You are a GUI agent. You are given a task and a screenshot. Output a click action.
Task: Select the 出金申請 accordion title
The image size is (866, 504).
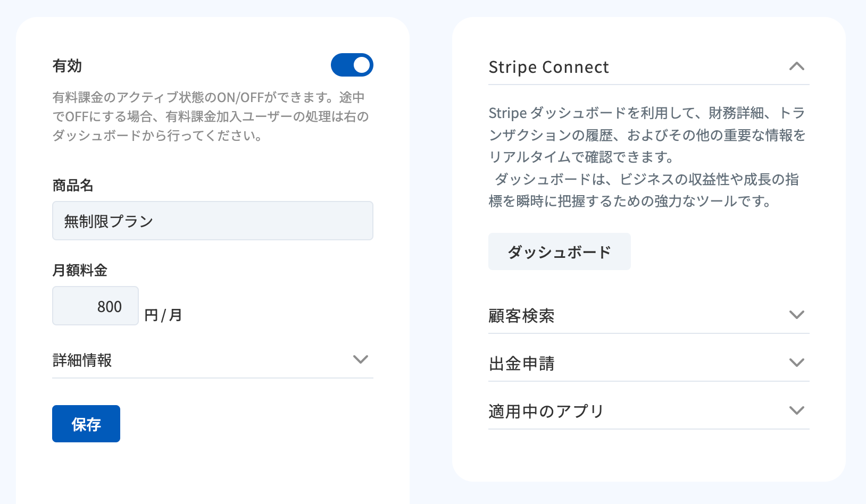pos(521,364)
